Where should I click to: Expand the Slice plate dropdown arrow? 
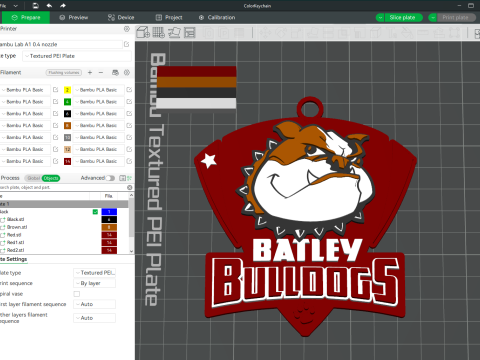point(380,17)
